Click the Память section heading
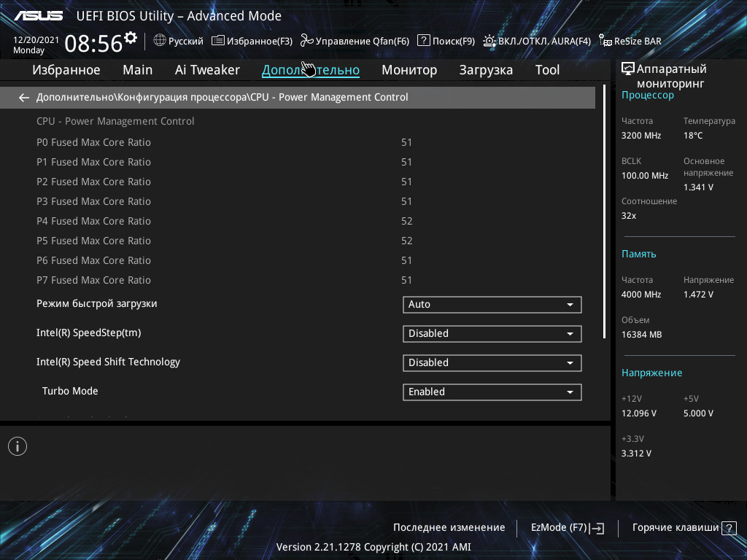 [x=639, y=254]
